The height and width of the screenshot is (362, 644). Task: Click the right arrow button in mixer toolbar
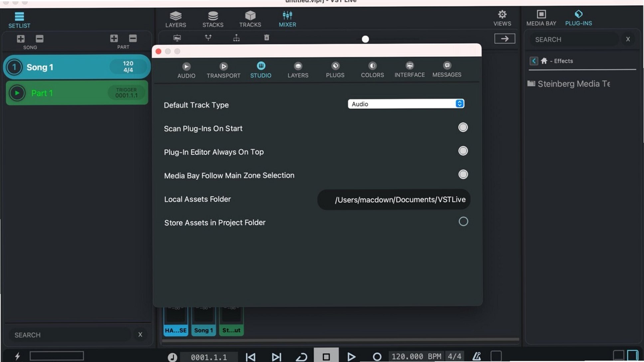(505, 39)
